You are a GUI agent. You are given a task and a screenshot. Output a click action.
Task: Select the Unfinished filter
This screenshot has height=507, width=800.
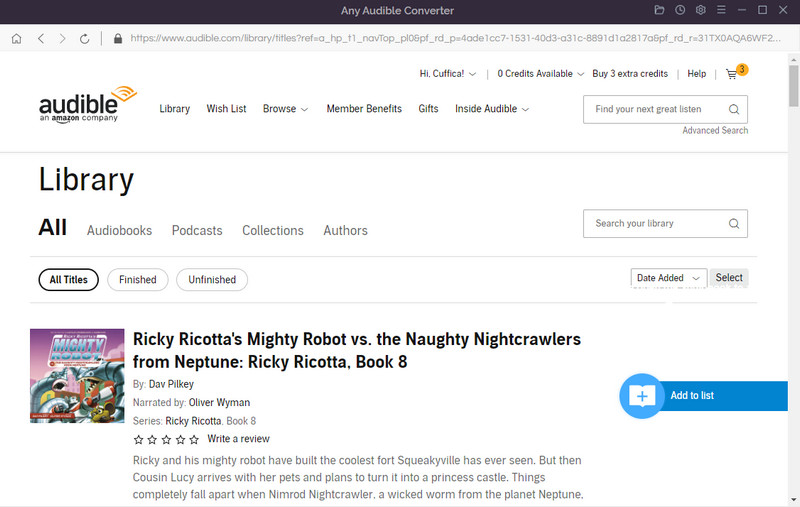pos(212,280)
